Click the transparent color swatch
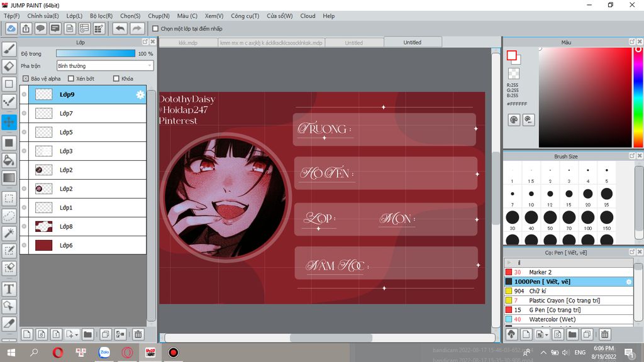This screenshot has height=362, width=644. click(513, 74)
